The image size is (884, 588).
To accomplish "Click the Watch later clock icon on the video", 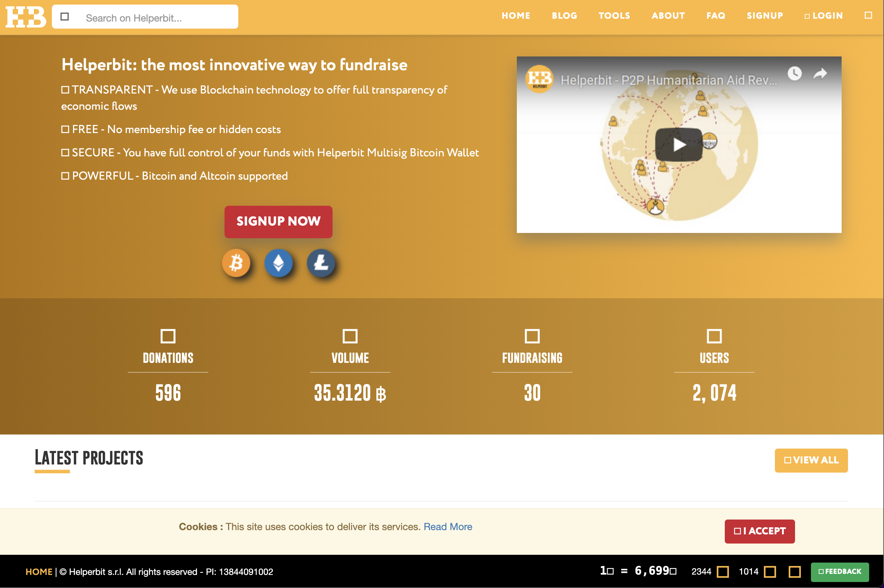I will (x=794, y=73).
